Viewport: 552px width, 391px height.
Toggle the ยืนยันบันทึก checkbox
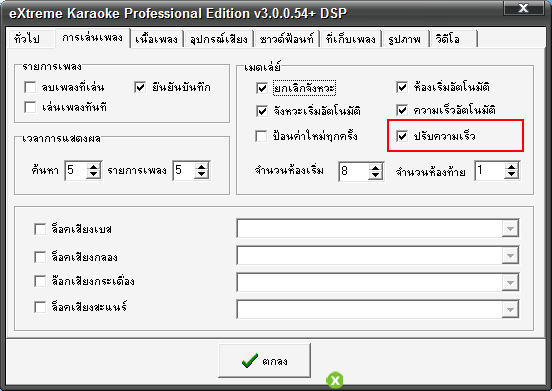point(140,87)
